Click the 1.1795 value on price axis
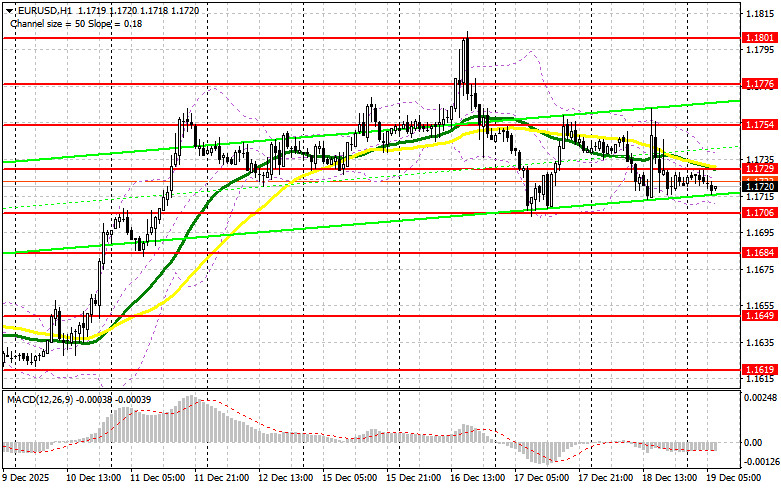 click(760, 50)
